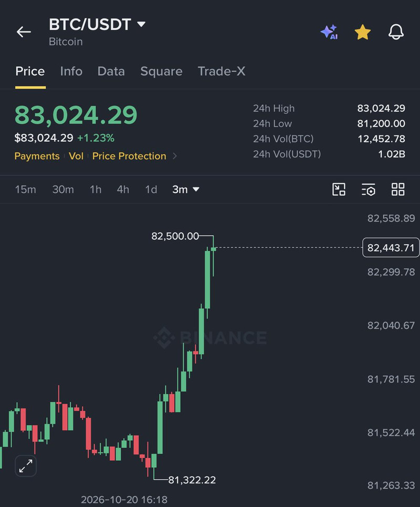Expand chart to fullscreen
The height and width of the screenshot is (507, 420).
click(x=26, y=466)
